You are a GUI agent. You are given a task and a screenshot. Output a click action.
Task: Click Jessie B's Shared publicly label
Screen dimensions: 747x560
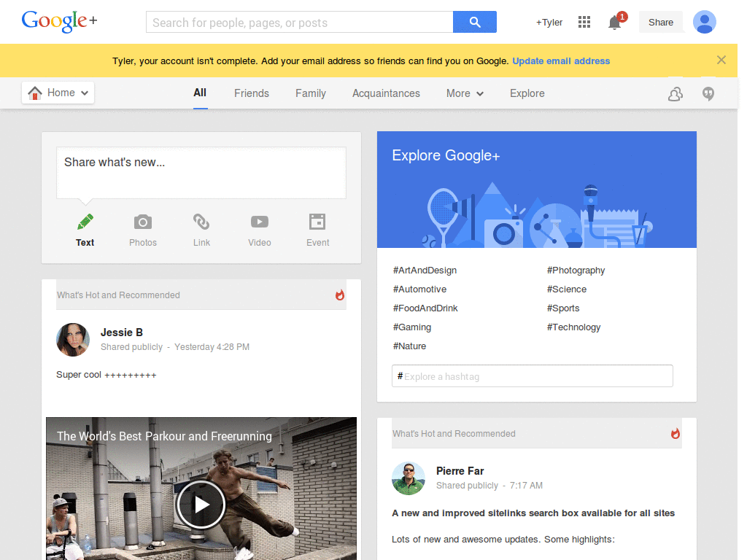(x=131, y=347)
